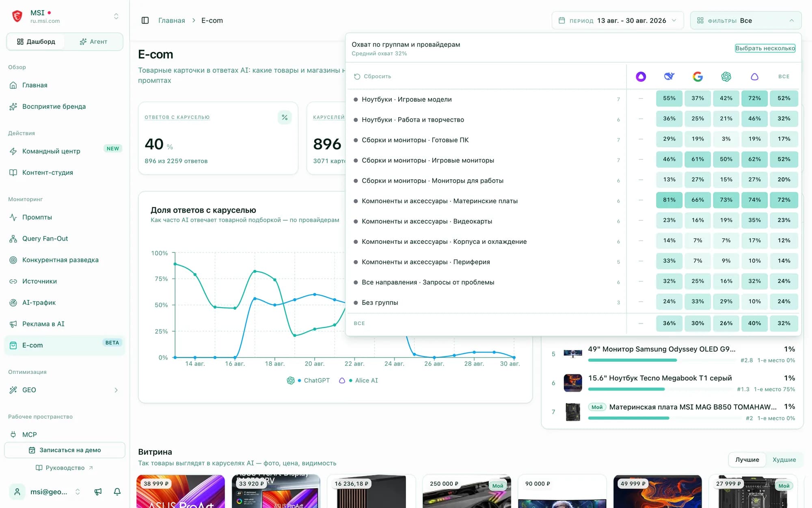The width and height of the screenshot is (812, 508).
Task: Switch to Дашборд mode
Action: (36, 41)
